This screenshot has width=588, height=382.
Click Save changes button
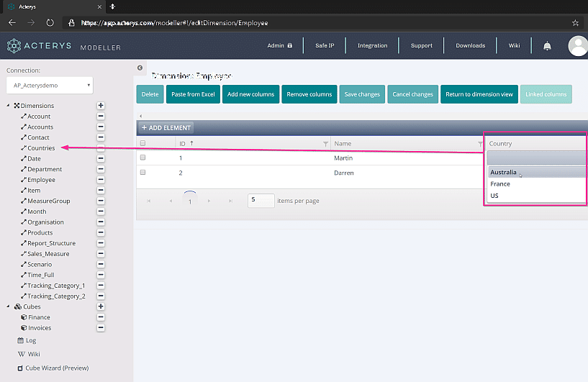click(362, 94)
